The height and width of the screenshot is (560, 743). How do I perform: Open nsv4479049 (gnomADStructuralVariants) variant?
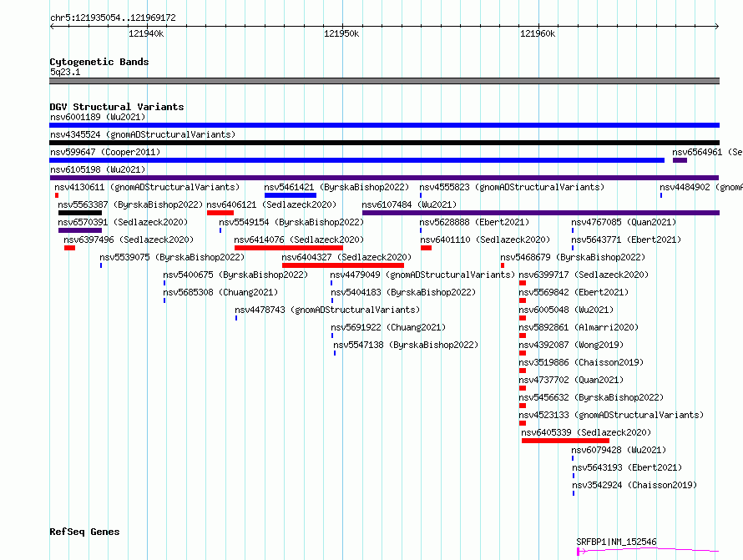(x=422, y=275)
